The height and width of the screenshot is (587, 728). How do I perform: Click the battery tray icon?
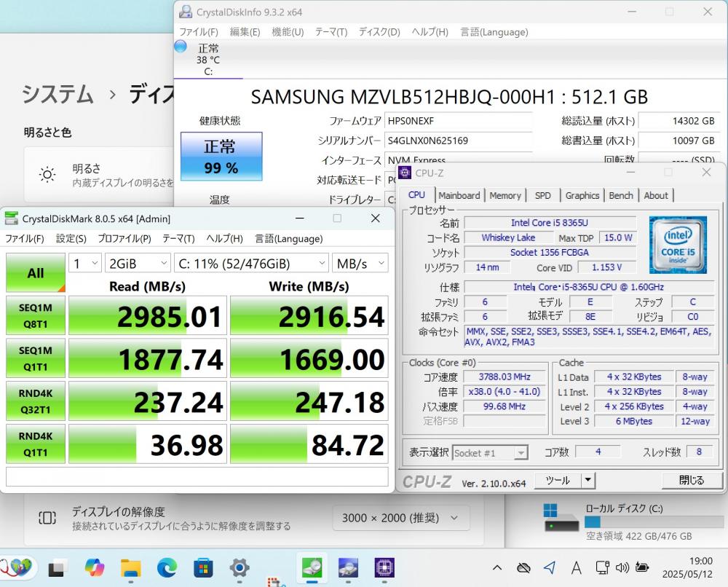pos(642,567)
